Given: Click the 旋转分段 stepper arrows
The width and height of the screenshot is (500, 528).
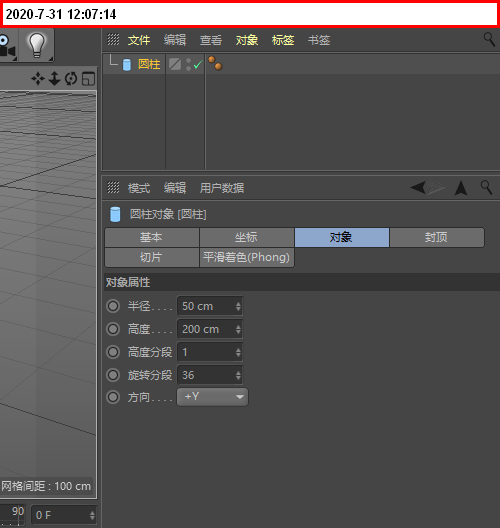Looking at the screenshot, I should [x=238, y=375].
